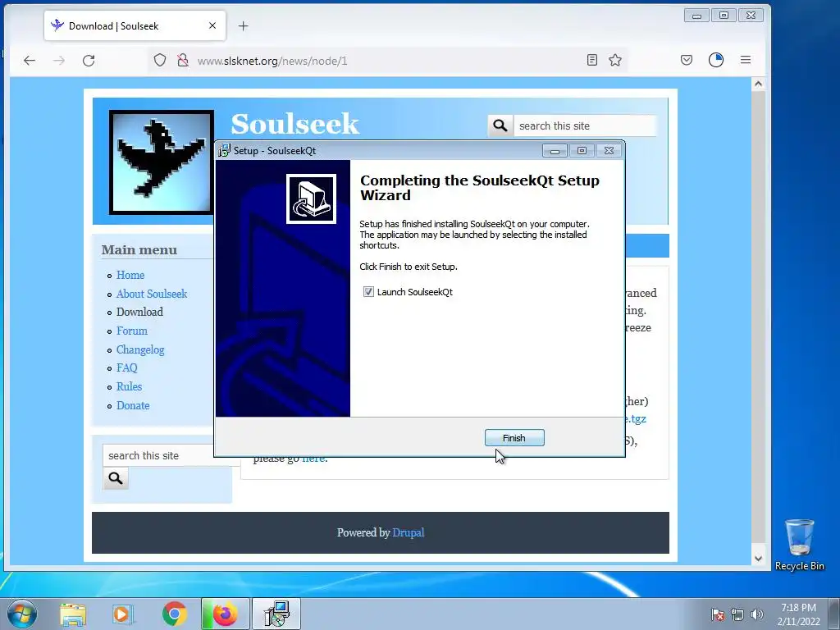
Task: Open the volume speaker tray icon
Action: click(x=757, y=614)
